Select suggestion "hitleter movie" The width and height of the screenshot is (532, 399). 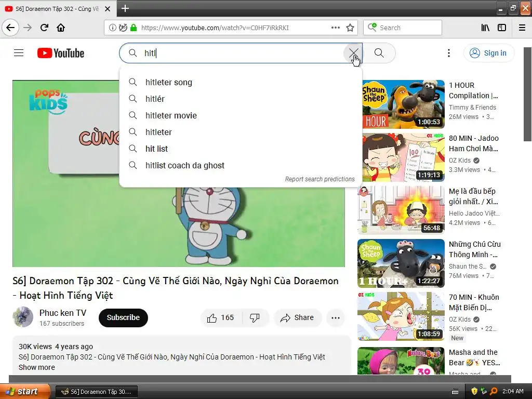(x=241, y=115)
